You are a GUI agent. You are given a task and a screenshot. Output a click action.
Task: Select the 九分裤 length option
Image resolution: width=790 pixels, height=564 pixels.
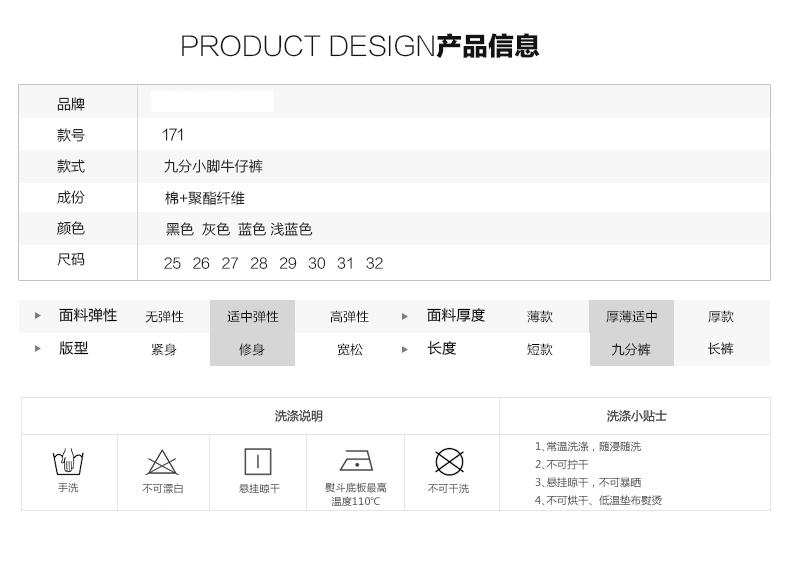click(x=631, y=349)
